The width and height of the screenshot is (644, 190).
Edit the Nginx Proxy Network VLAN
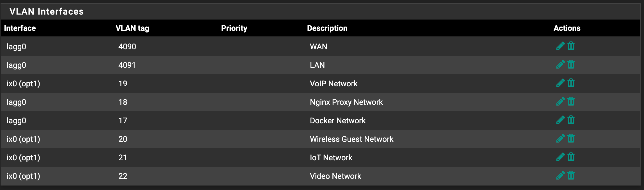click(x=560, y=101)
